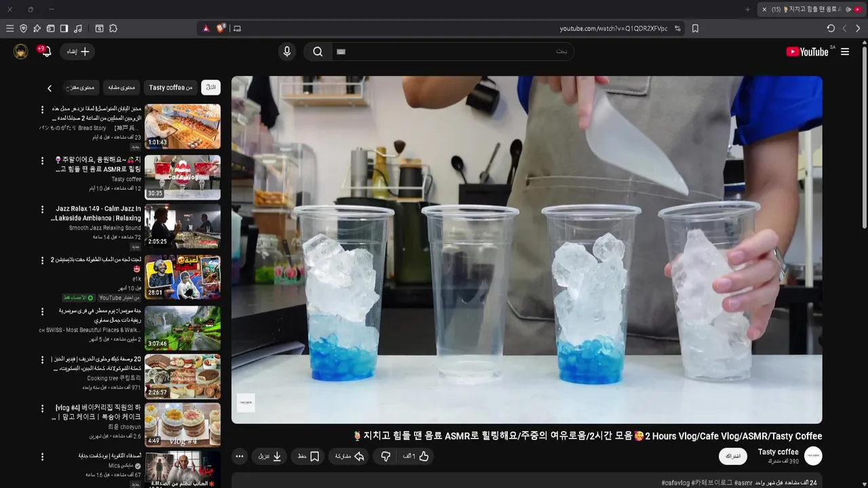Start voice search with the microphone icon
The image size is (868, 488).
pyautogui.click(x=287, y=52)
